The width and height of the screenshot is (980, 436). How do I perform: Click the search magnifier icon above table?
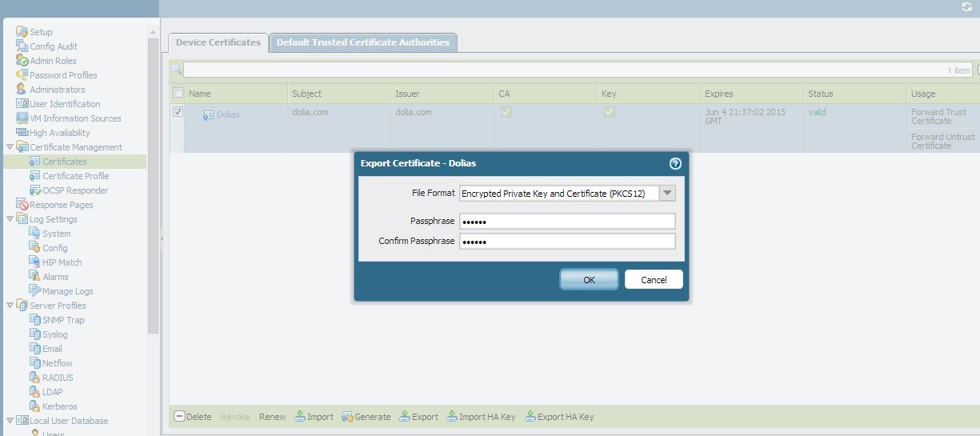pos(176,70)
